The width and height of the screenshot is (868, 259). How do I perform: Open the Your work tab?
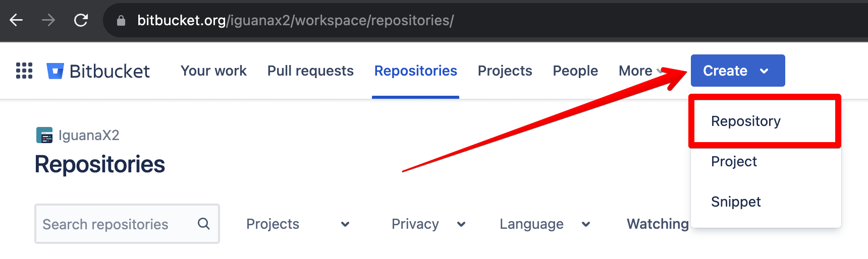click(213, 71)
